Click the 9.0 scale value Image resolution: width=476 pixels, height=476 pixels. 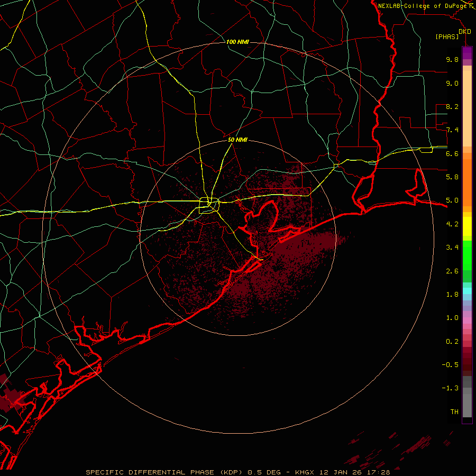(x=452, y=83)
